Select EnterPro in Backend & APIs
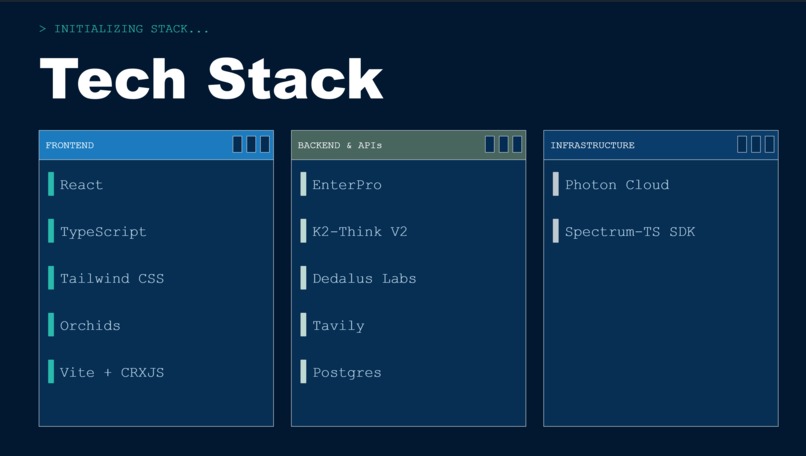This screenshot has width=806, height=456. [x=347, y=185]
